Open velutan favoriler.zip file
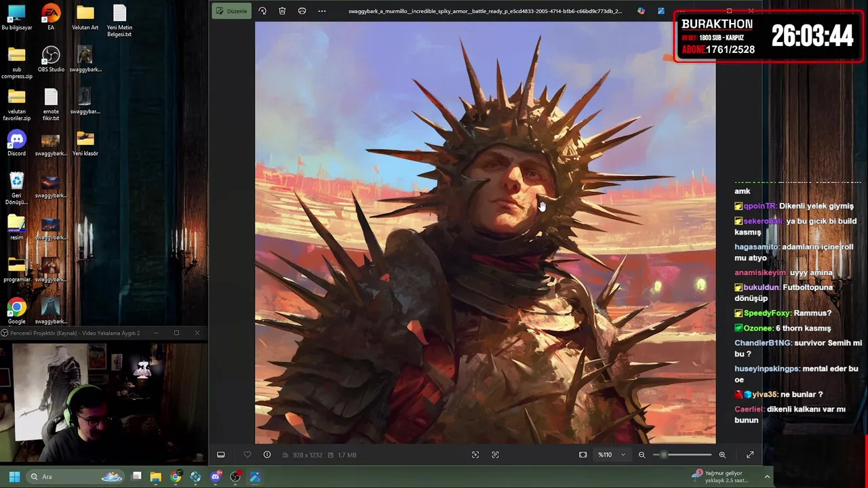Viewport: 868px width, 488px height. point(17,106)
